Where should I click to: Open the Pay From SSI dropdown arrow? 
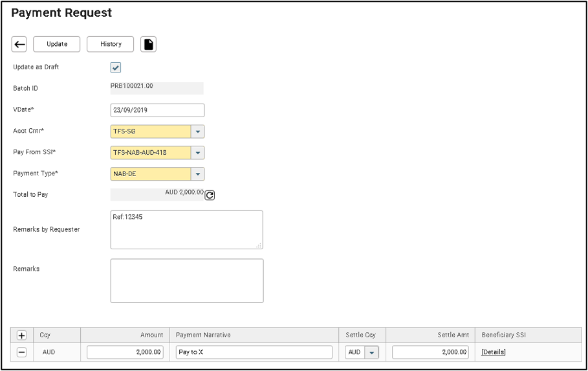(x=198, y=153)
